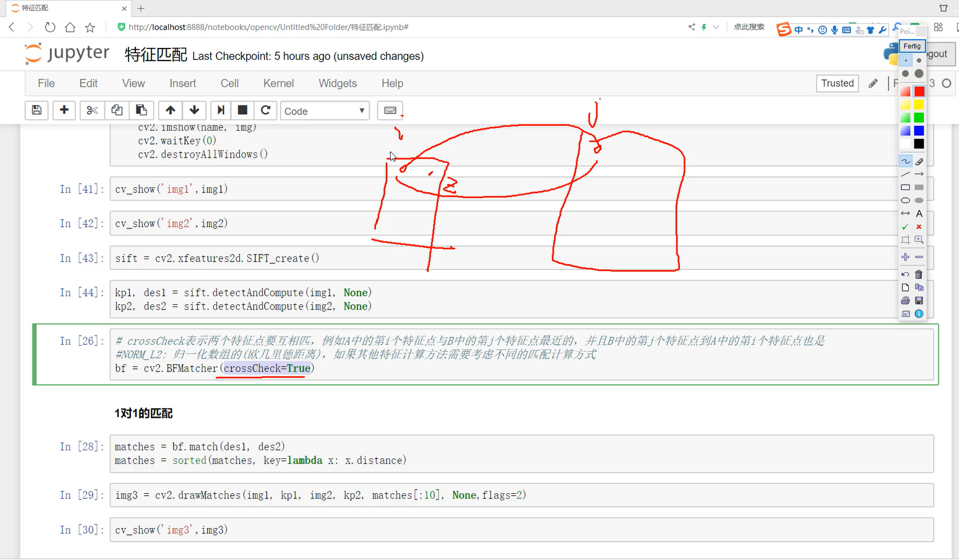Pick the solid green color swatch

pyautogui.click(x=919, y=118)
